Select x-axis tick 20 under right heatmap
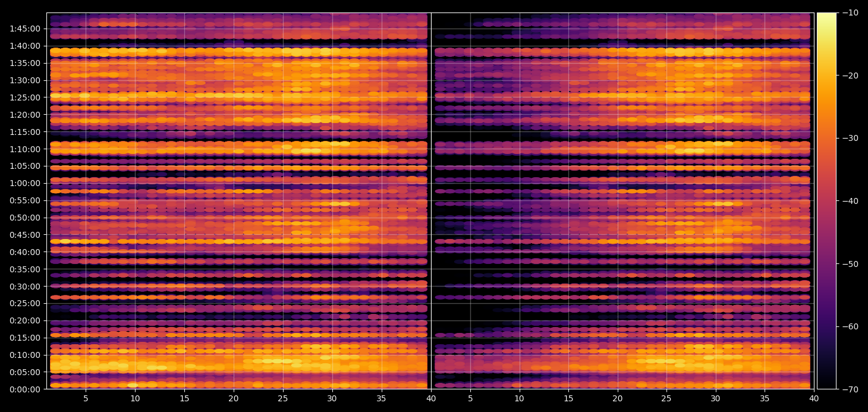The width and height of the screenshot is (868, 412). pyautogui.click(x=618, y=398)
